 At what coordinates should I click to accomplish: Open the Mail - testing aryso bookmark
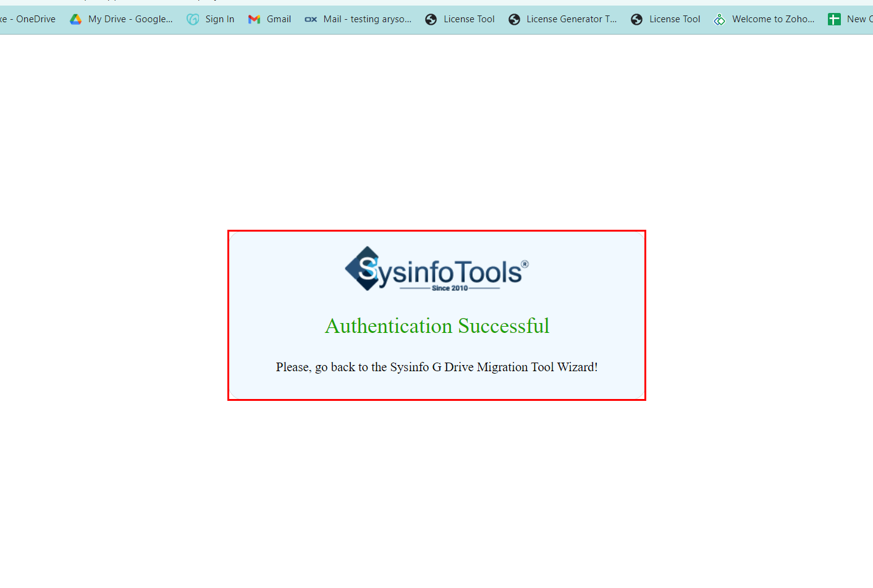[x=358, y=19]
